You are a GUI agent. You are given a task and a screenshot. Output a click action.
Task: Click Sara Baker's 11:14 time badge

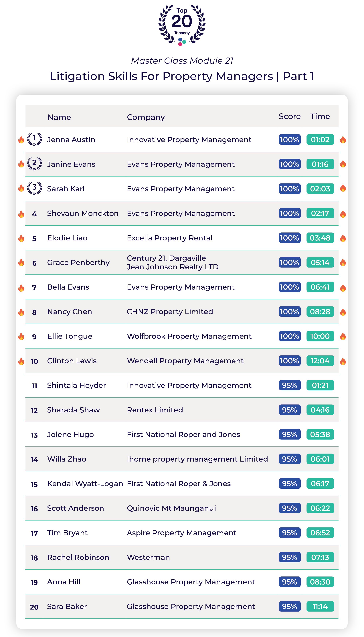[320, 606]
